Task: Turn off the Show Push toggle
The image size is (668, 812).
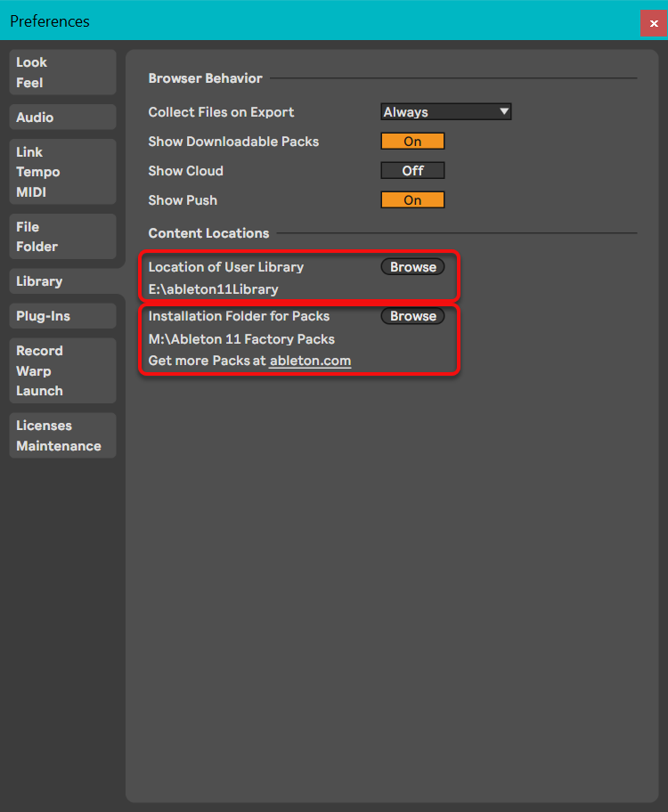Action: point(412,200)
